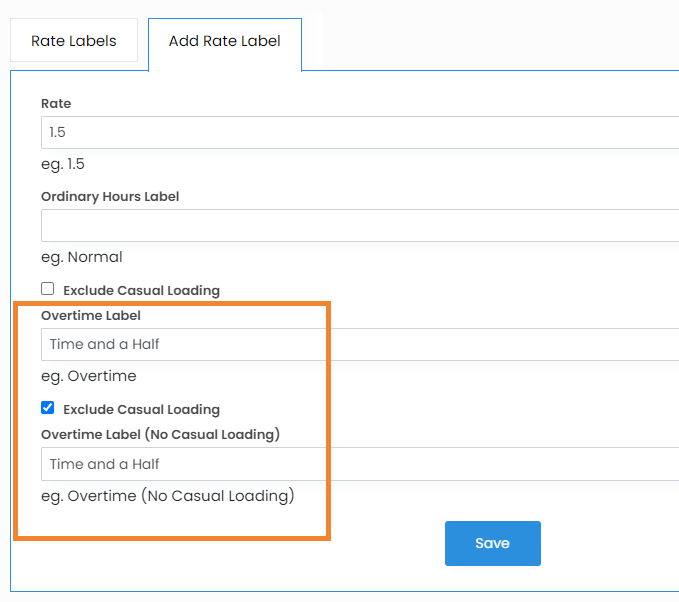Image resolution: width=679 pixels, height=602 pixels.
Task: Click the "eg. Overtime" hint under Overtime Label
Action: tap(88, 376)
